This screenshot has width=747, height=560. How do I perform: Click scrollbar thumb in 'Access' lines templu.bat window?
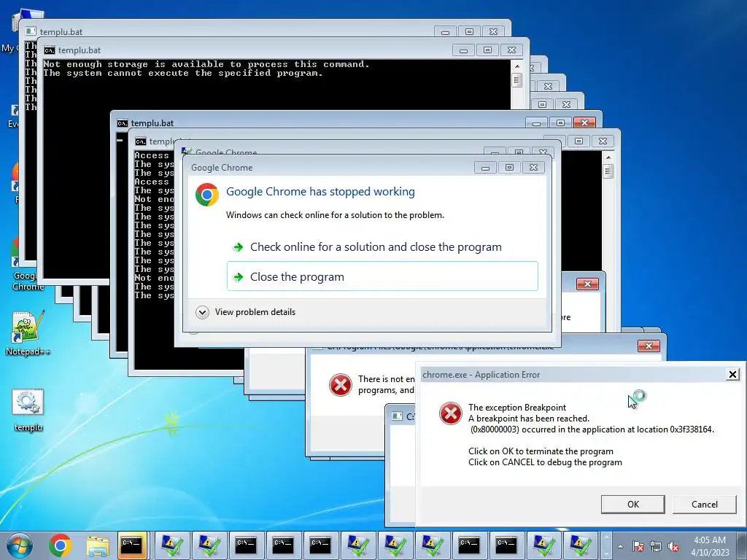click(608, 171)
